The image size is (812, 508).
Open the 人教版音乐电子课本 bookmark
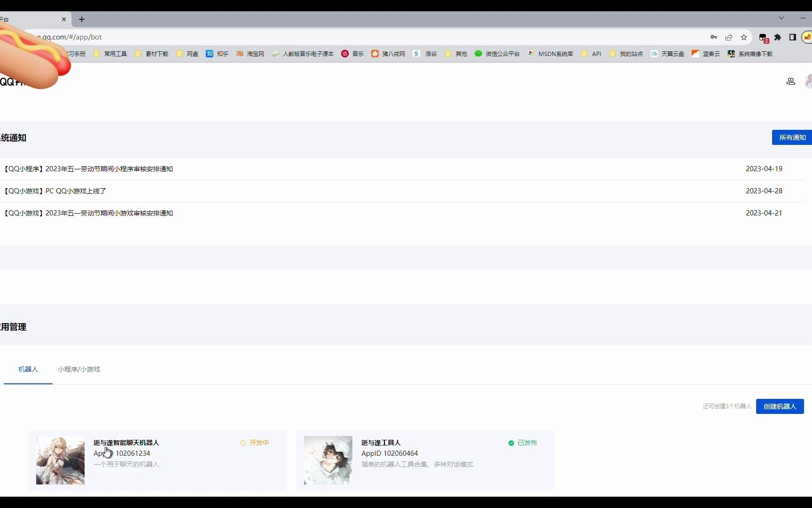(303, 54)
